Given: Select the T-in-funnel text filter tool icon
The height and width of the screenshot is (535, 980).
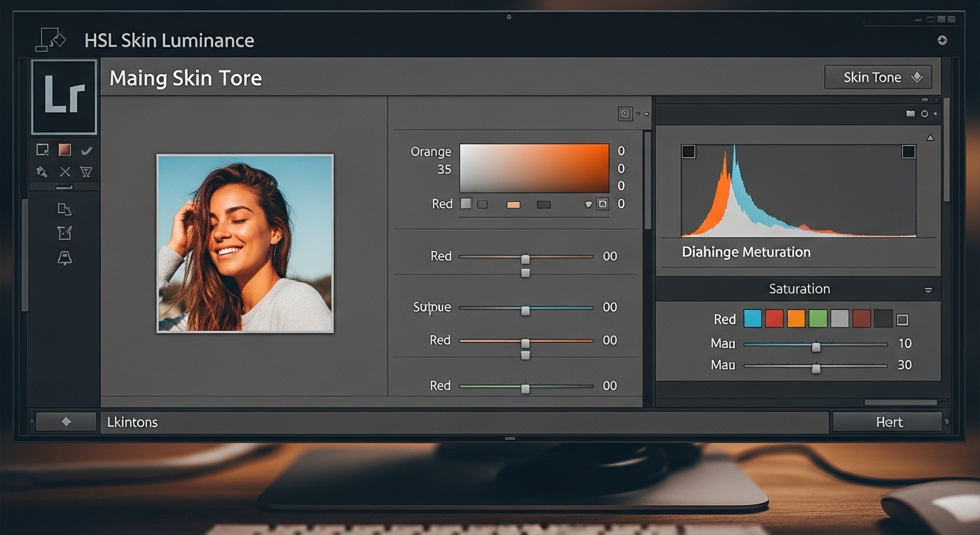Looking at the screenshot, I should pos(86,171).
